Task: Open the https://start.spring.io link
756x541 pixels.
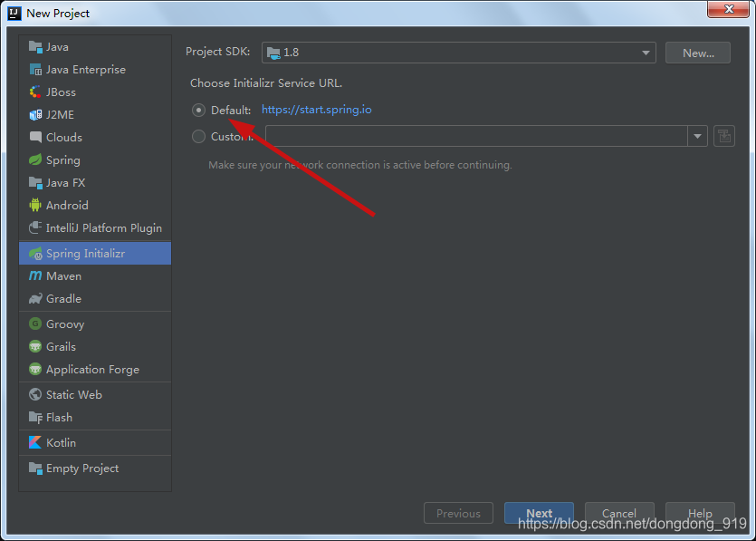Action: point(316,110)
